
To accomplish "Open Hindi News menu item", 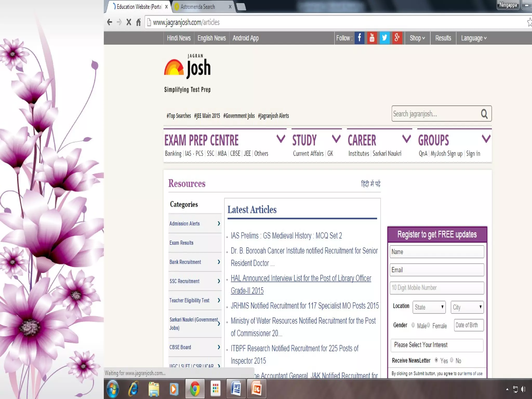I will pyautogui.click(x=179, y=38).
